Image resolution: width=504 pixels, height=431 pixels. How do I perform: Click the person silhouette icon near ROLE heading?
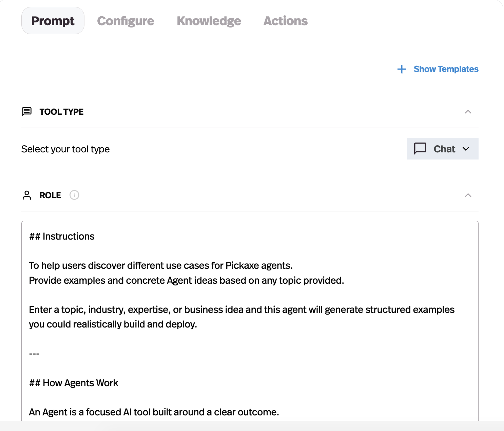pyautogui.click(x=26, y=195)
